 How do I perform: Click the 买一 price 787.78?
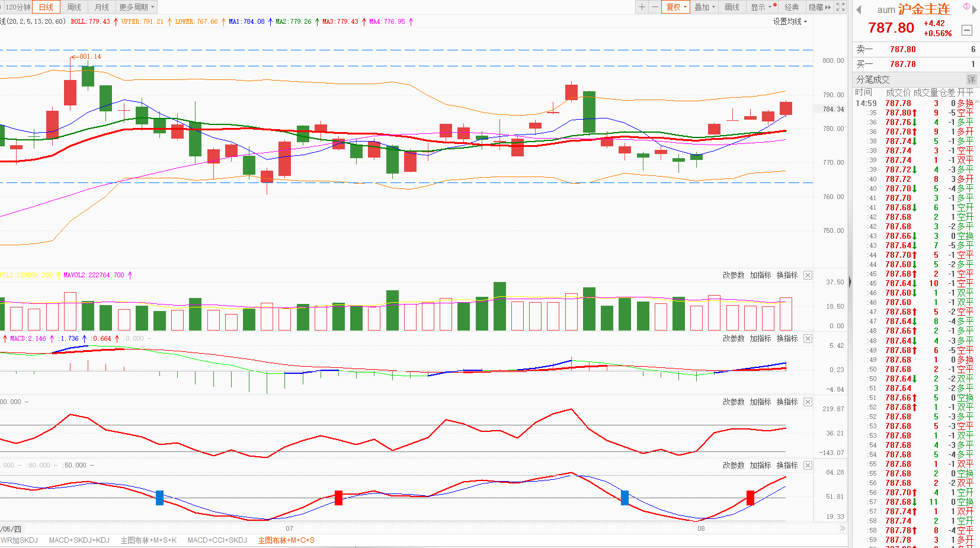point(902,64)
